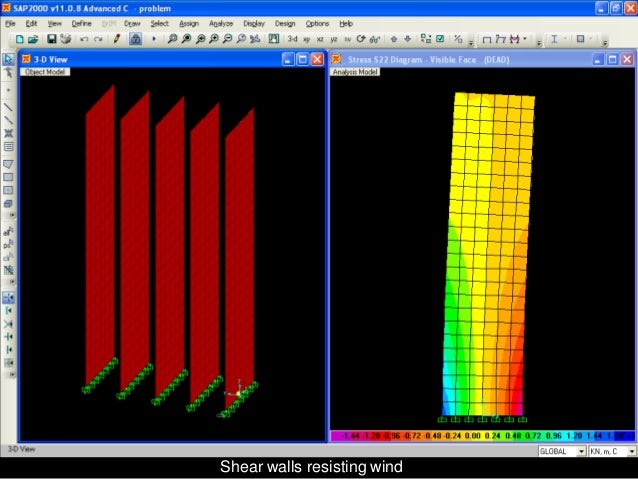Select the Pan tool icon
Screen dimensions: 638x479
coord(255,39)
